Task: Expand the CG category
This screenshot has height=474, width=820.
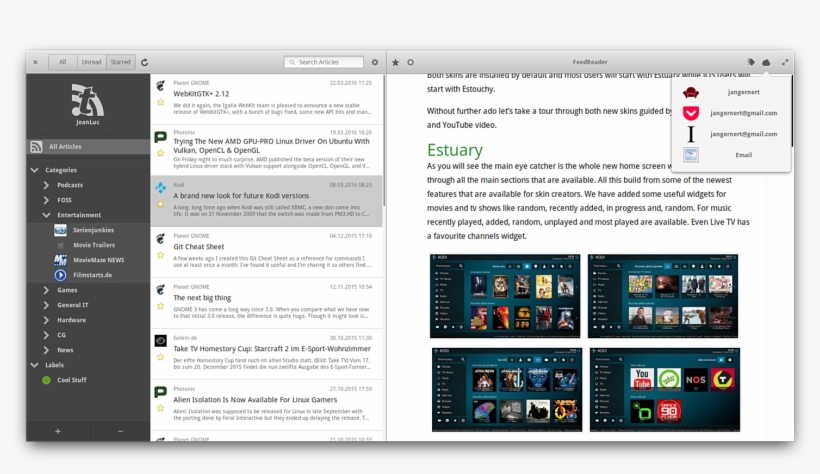Action: coord(46,335)
